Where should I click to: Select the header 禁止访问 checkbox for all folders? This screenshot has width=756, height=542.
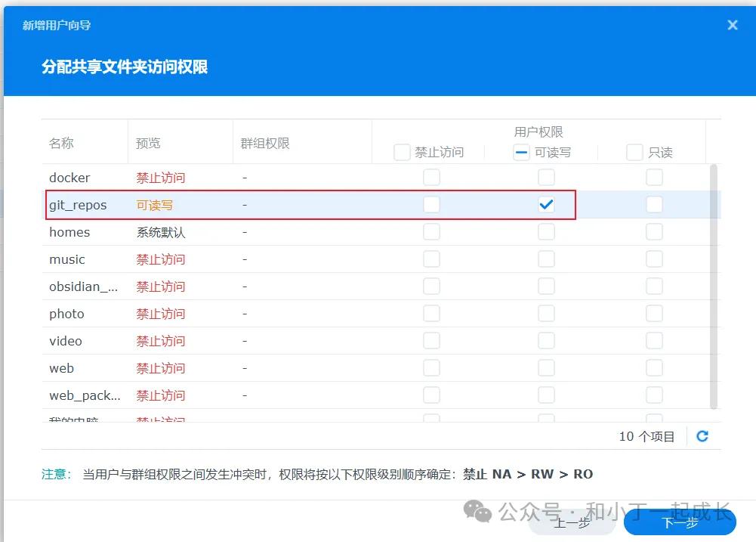[402, 152]
